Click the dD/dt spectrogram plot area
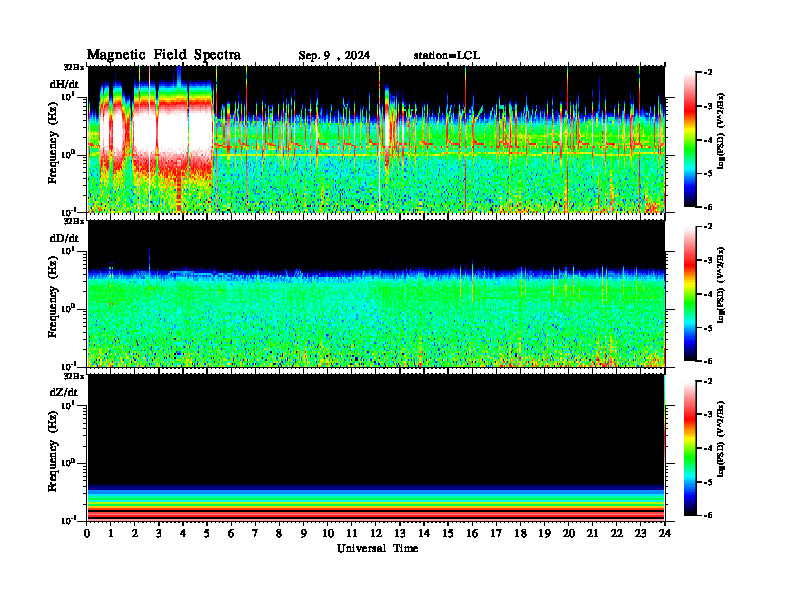The image size is (792, 612). pyautogui.click(x=376, y=293)
